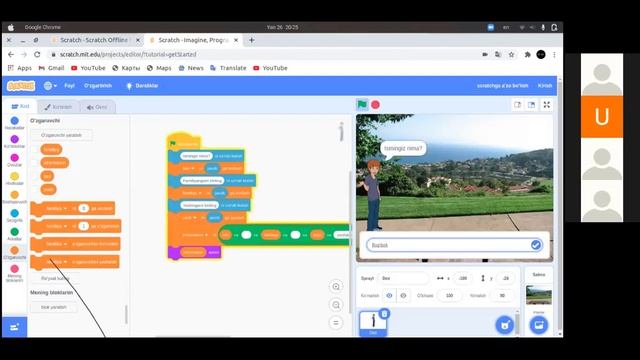Delete the selected Dee sprite via its trash icon
Screen dimensions: 640x360
[384, 314]
